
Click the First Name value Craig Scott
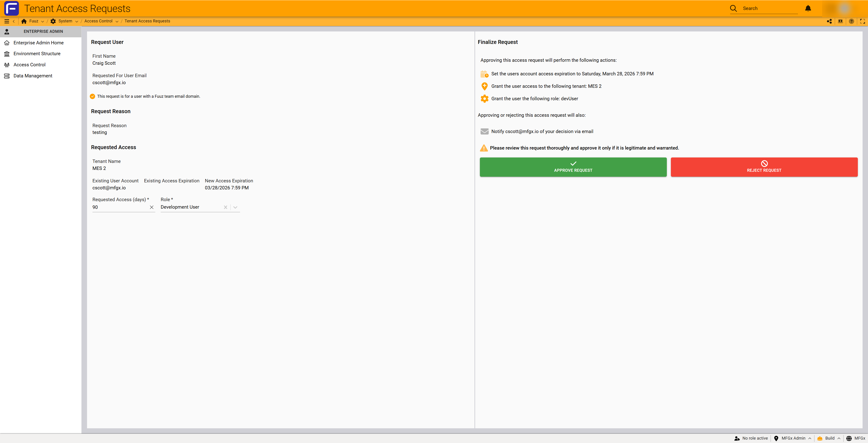(104, 63)
